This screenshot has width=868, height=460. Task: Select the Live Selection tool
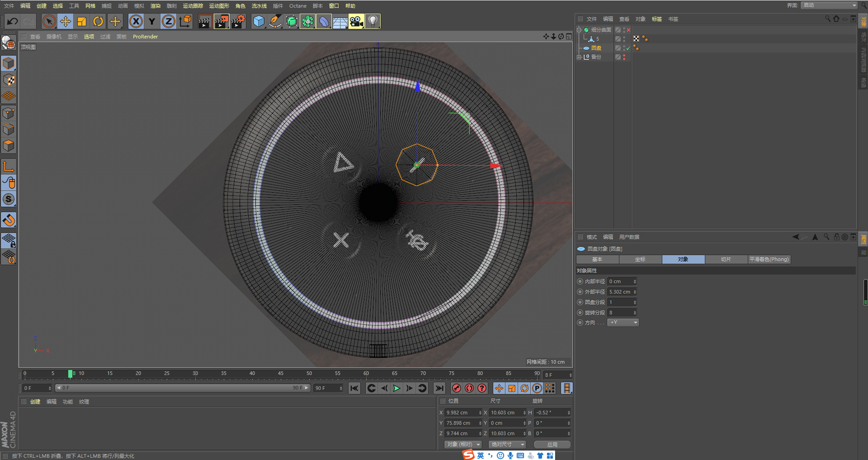pyautogui.click(x=49, y=21)
